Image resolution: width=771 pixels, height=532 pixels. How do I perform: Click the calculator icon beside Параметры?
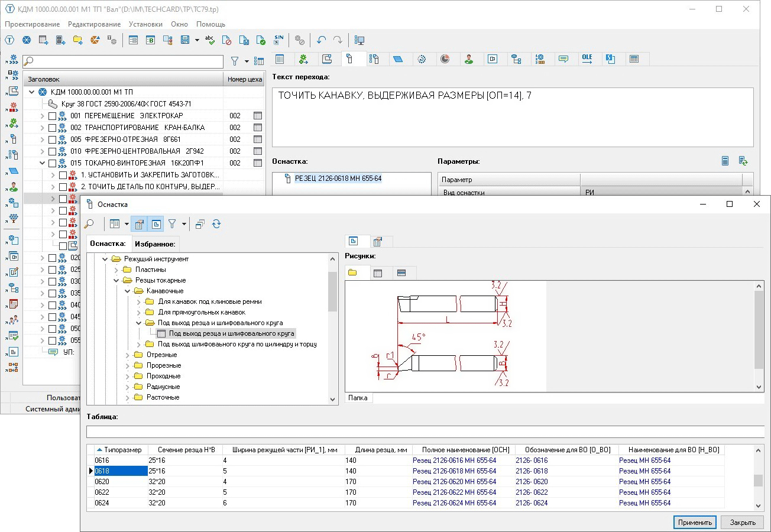[725, 161]
